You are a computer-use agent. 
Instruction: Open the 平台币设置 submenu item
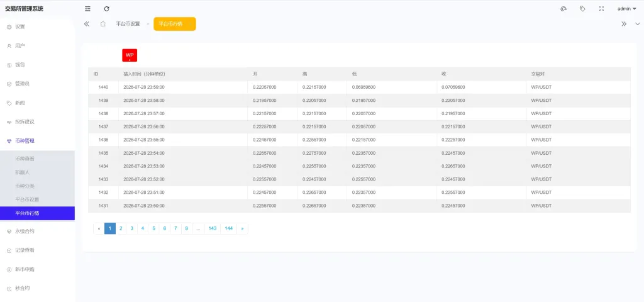pos(37,199)
